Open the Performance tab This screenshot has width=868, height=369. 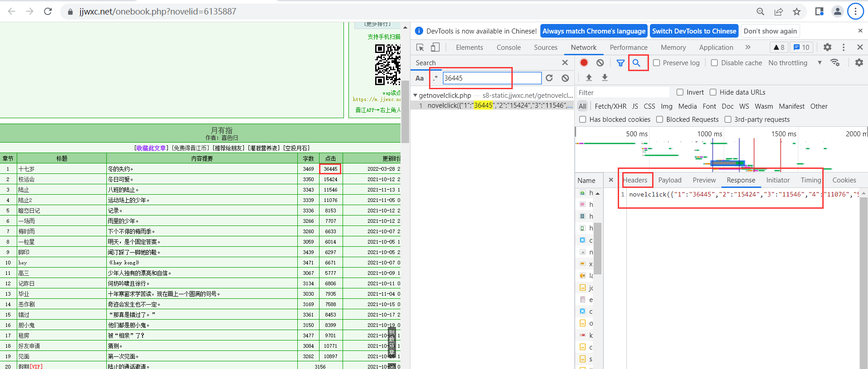(628, 48)
